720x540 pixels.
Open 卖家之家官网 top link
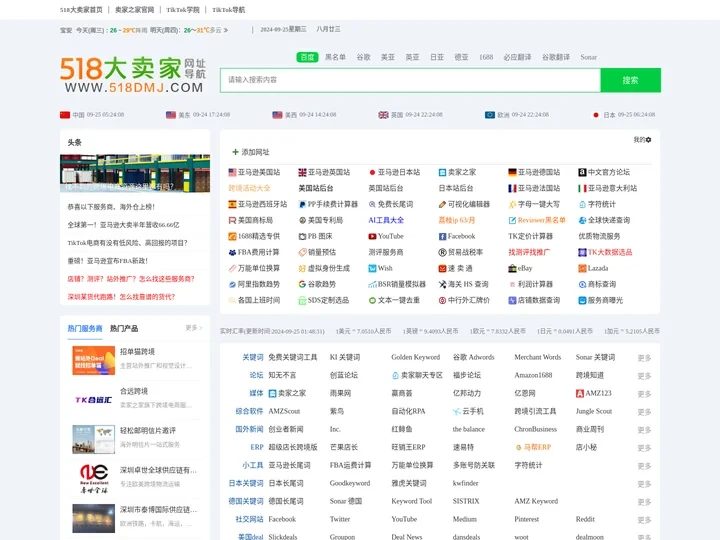tap(135, 10)
